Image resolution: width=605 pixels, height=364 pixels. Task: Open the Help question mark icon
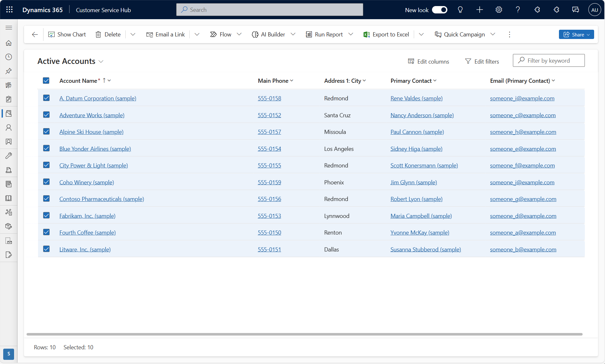(x=518, y=10)
